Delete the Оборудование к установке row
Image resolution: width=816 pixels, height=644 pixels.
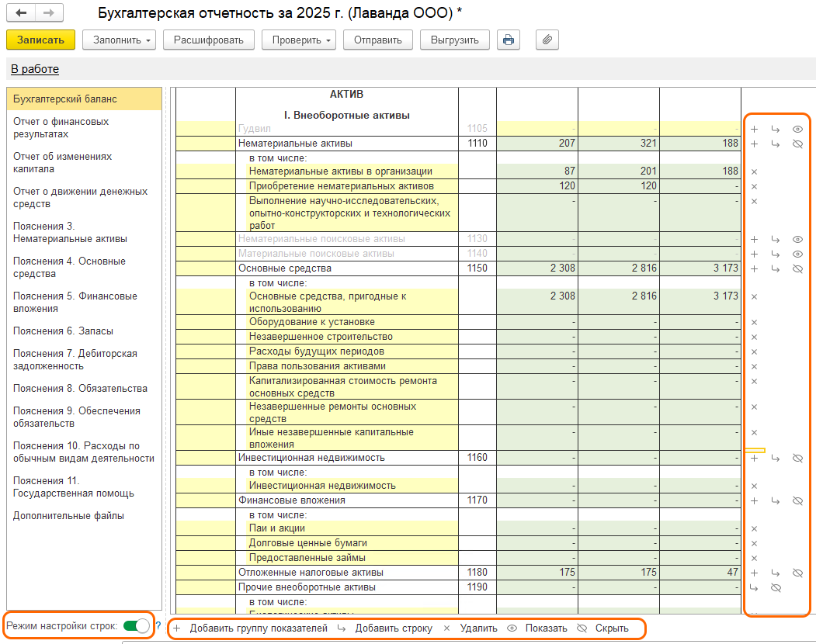point(754,322)
